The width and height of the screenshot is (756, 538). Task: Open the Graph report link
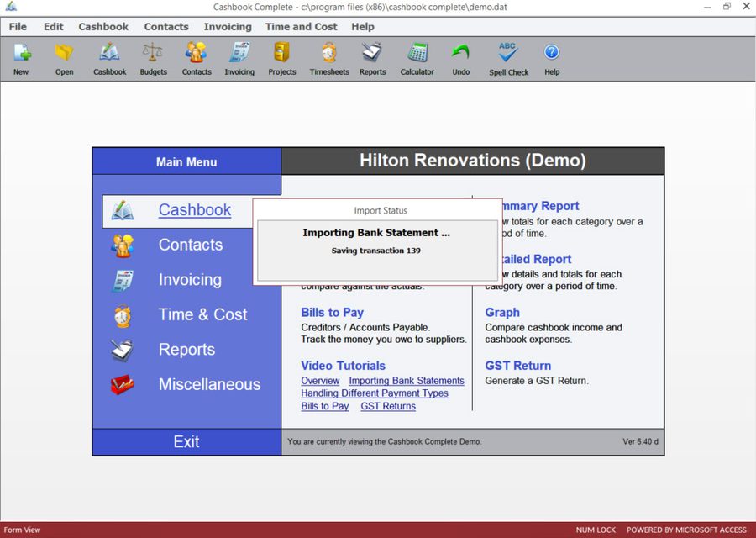click(502, 312)
